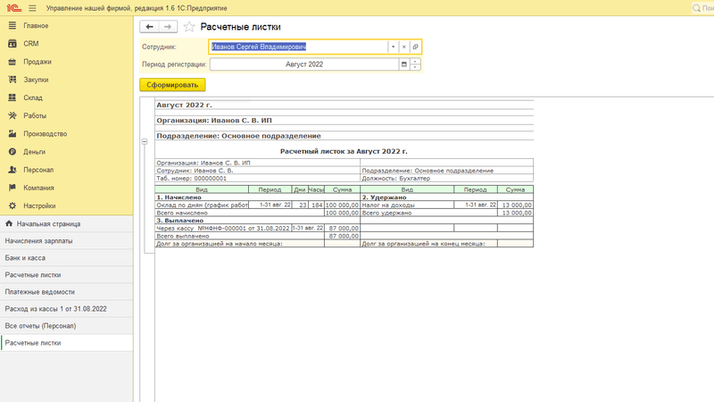This screenshot has width=714, height=402.
Task: Click the Период регистрации stepper arrows
Action: point(416,65)
